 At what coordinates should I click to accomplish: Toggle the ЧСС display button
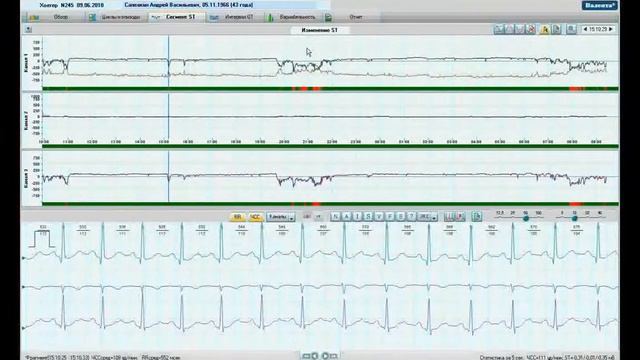pos(255,217)
